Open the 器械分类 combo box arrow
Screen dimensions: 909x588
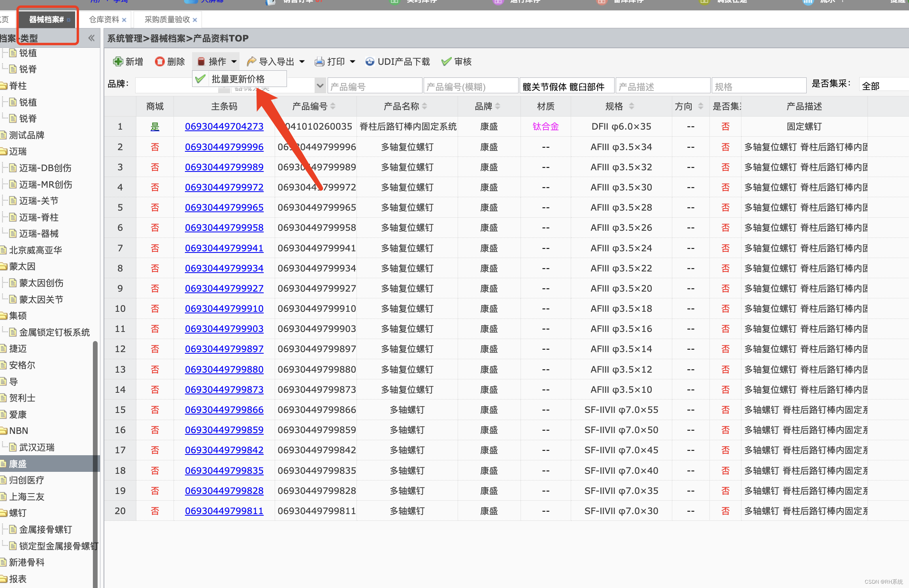click(320, 86)
